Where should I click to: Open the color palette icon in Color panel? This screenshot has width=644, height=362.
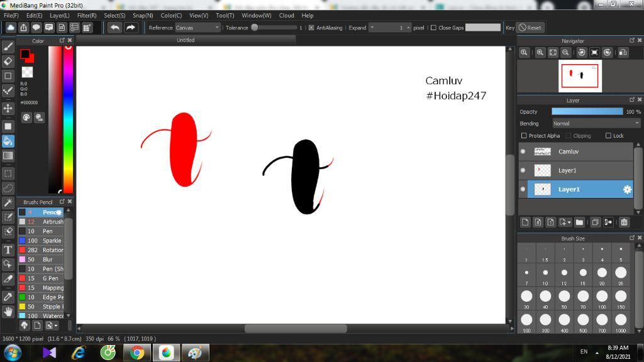coord(26,118)
